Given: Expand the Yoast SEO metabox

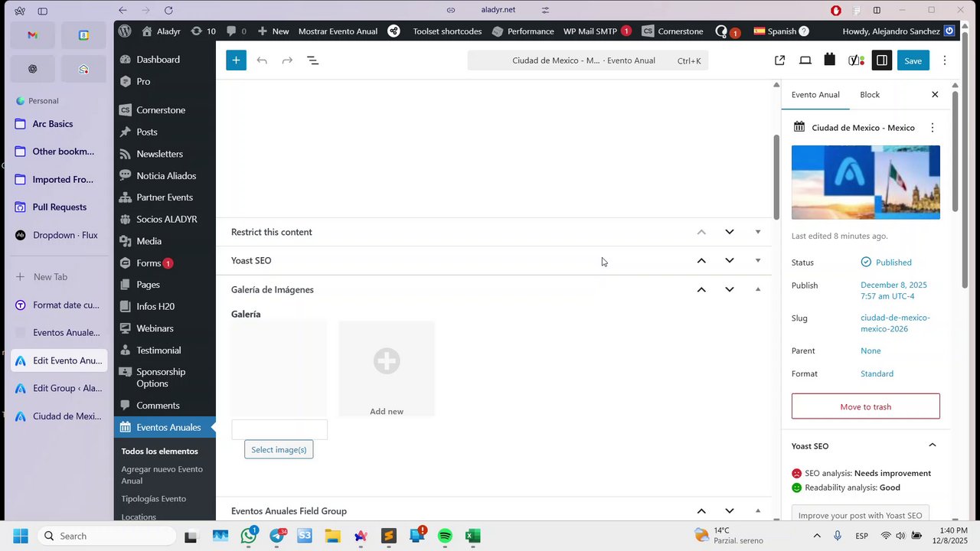Looking at the screenshot, I should click(758, 260).
